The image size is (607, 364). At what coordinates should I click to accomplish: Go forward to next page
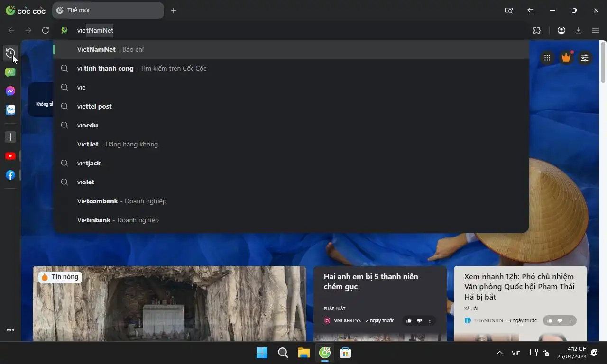coord(28,30)
